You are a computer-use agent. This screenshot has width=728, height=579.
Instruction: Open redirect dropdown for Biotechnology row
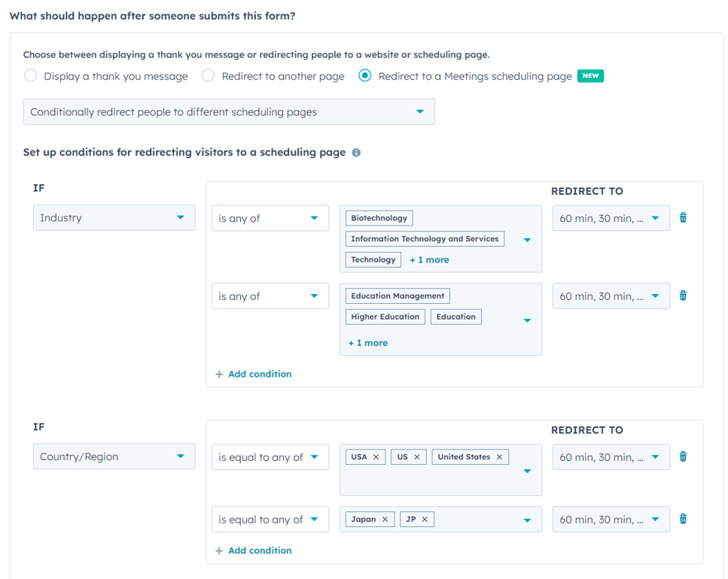pos(610,218)
